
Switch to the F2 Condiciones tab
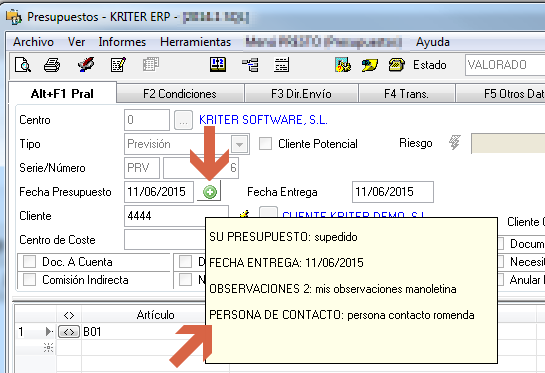pos(180,94)
